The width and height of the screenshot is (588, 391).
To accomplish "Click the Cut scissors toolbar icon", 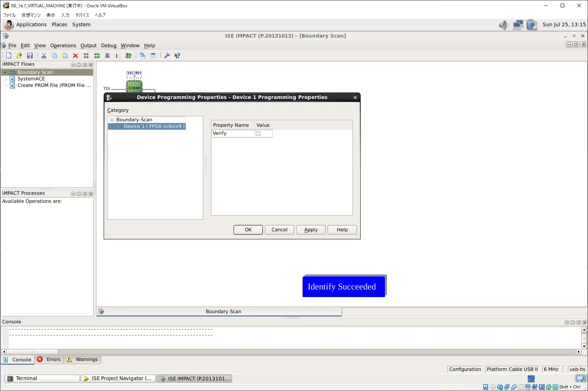I will point(44,56).
